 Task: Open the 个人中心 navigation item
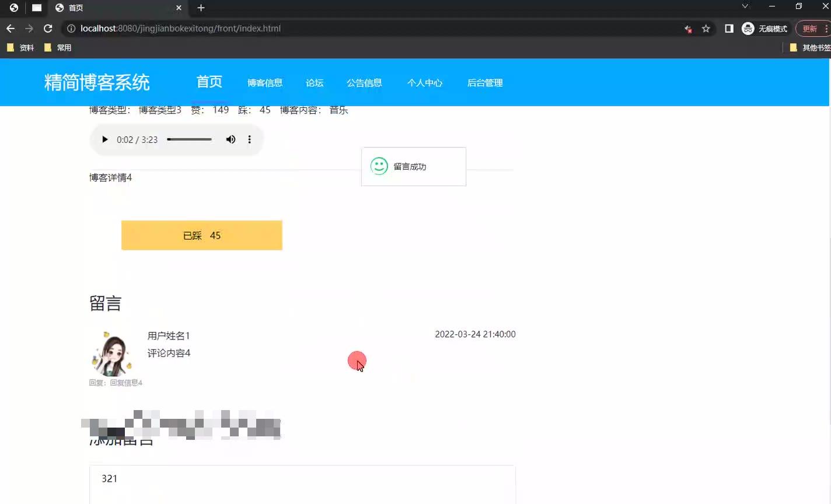(x=425, y=83)
